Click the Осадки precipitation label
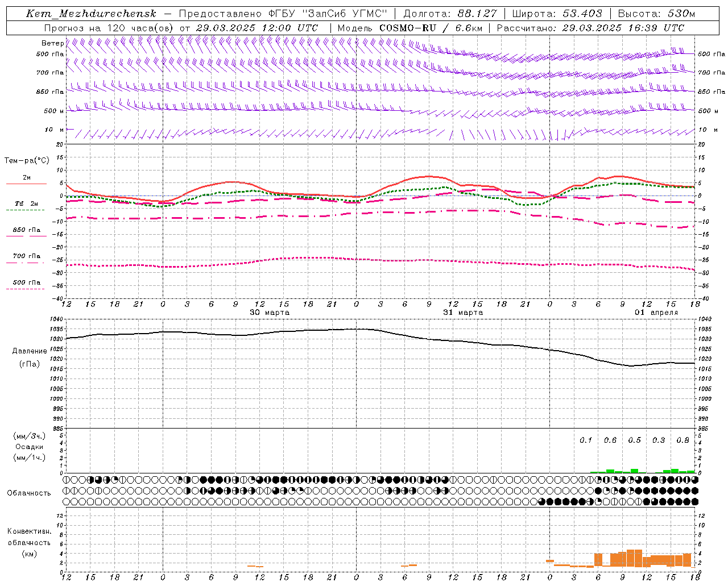The height and width of the screenshot is (582, 728). (x=30, y=447)
